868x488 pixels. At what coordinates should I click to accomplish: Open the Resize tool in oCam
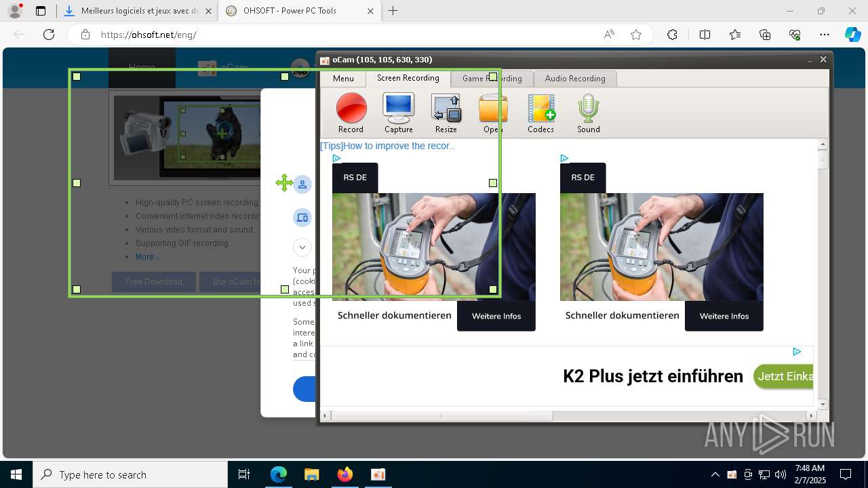tap(446, 113)
